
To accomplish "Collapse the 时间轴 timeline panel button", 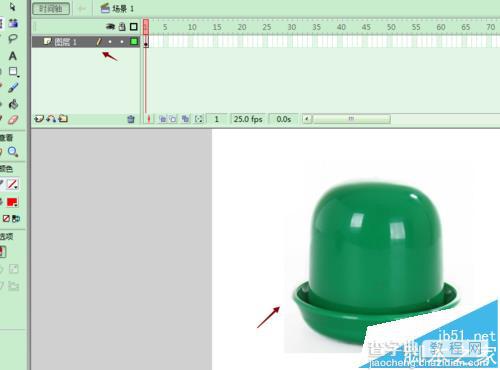I will 51,8.
